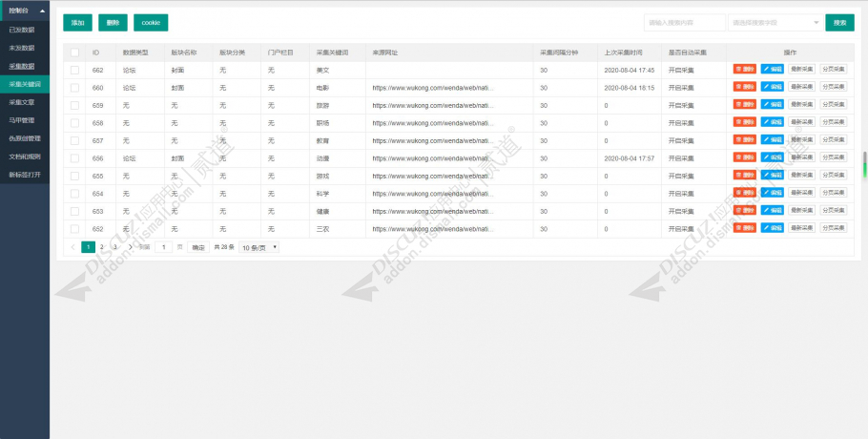Click the search content input field
The width and height of the screenshot is (868, 439).
pos(684,23)
